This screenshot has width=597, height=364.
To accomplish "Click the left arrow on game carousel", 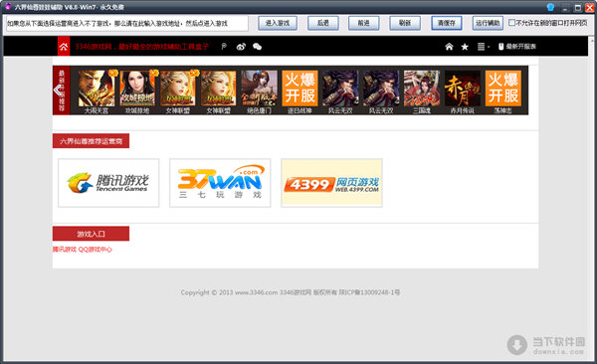I will coord(58,91).
